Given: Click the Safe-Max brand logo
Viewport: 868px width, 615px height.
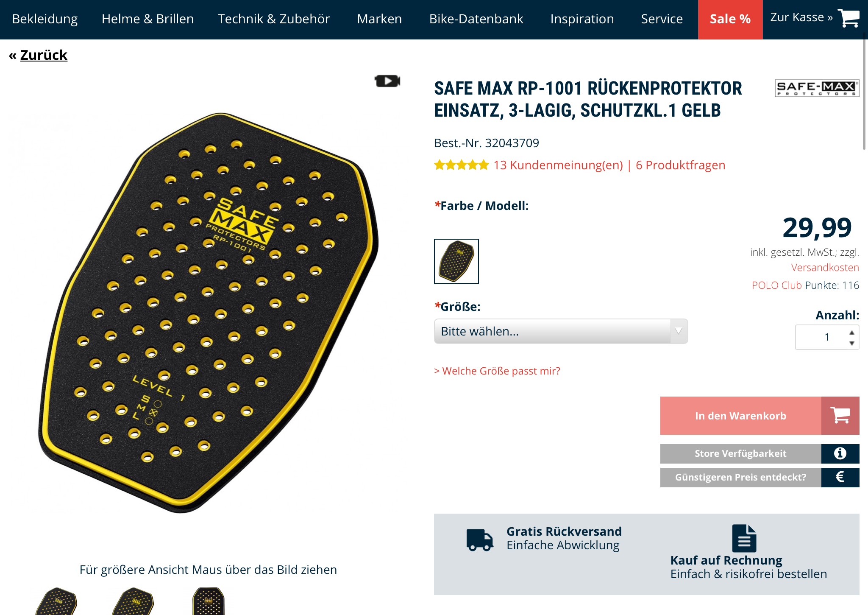Looking at the screenshot, I should click(x=817, y=88).
